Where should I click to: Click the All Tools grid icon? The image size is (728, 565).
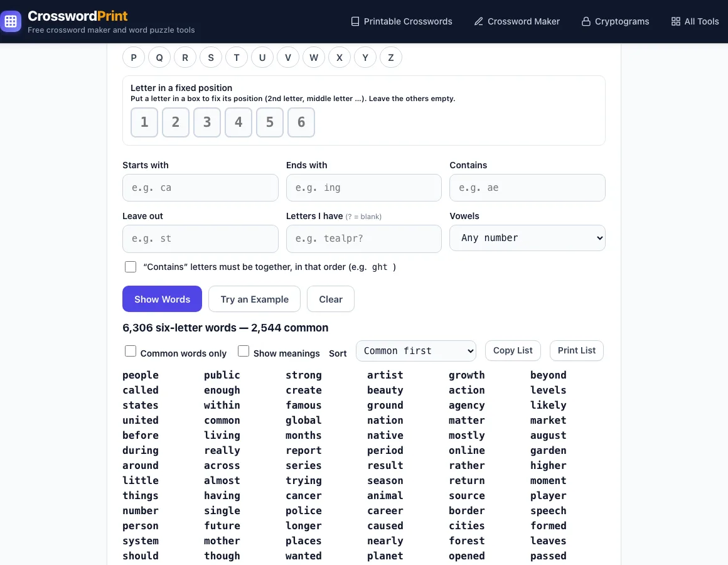pyautogui.click(x=676, y=21)
